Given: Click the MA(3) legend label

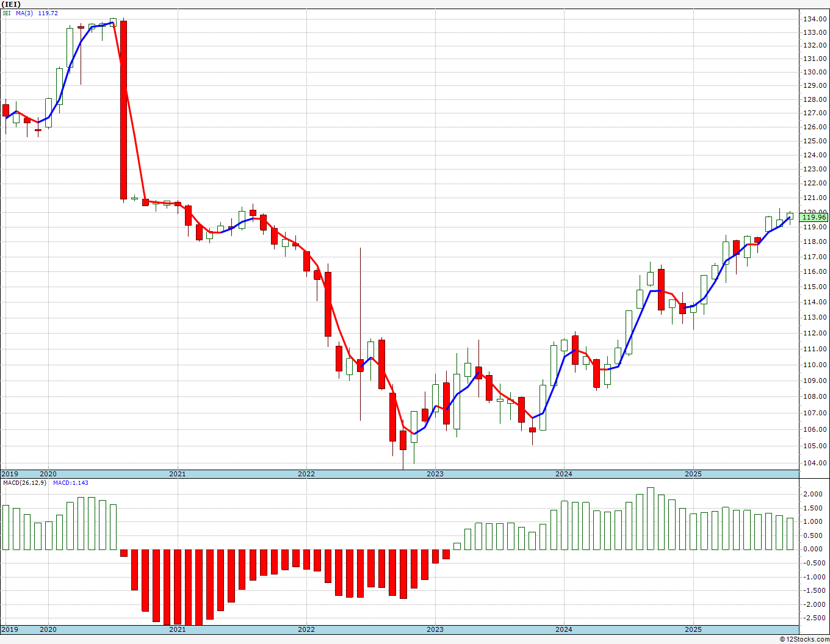Looking at the screenshot, I should [x=24, y=13].
